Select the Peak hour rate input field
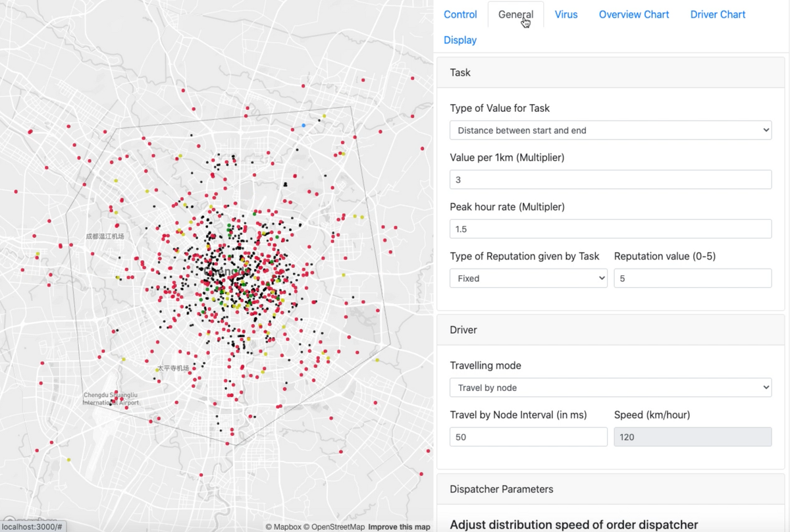Screen dimensions: 790x532 610,228
